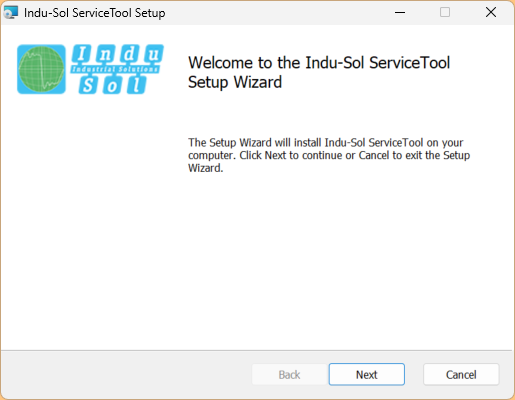The height and width of the screenshot is (400, 515).
Task: Click the letter S tile in the logo
Action: 88,85
